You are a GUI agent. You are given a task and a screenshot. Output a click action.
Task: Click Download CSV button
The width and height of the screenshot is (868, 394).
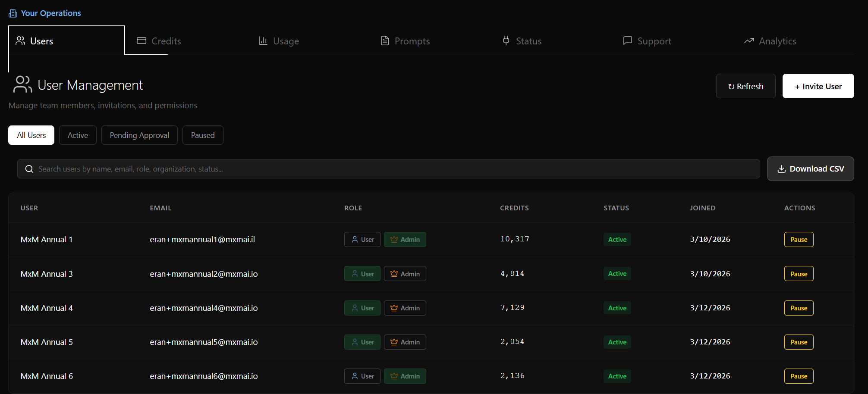click(x=810, y=169)
